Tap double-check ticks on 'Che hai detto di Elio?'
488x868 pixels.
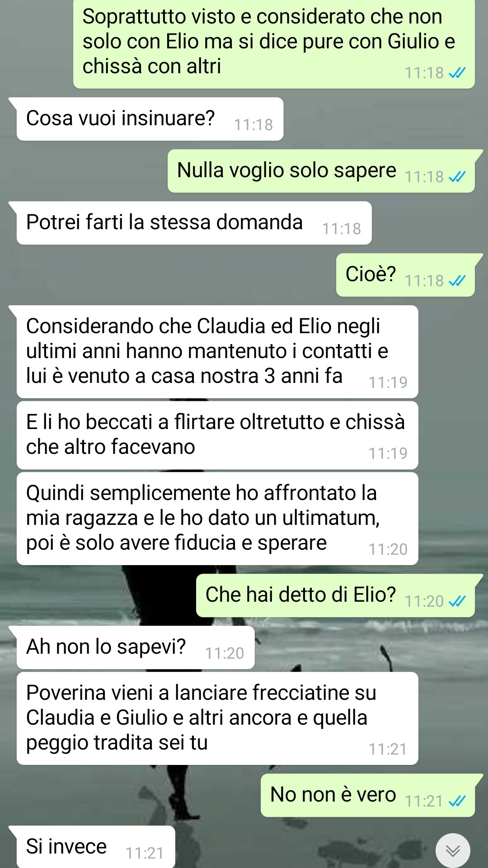coord(457,602)
